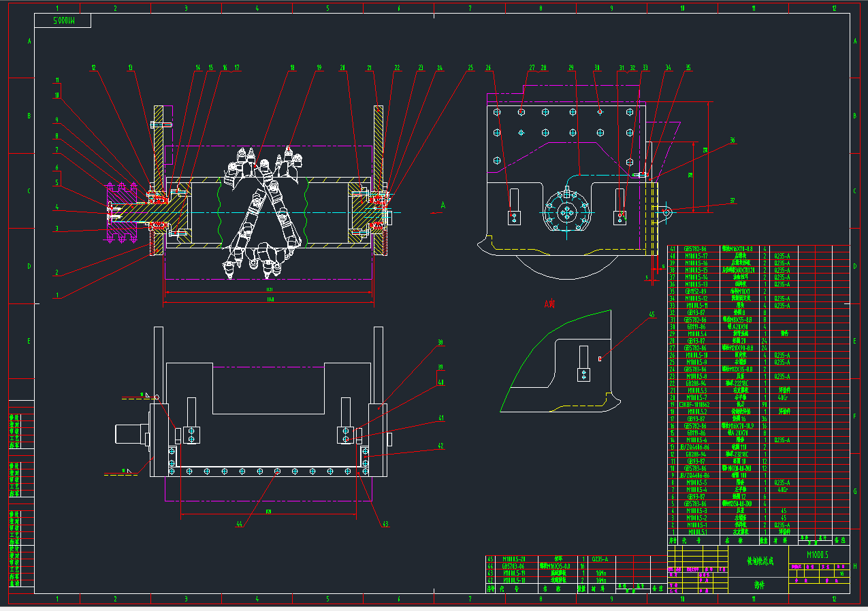Click callout balloon number 24
Image resolution: width=868 pixels, height=611 pixels.
coord(440,67)
